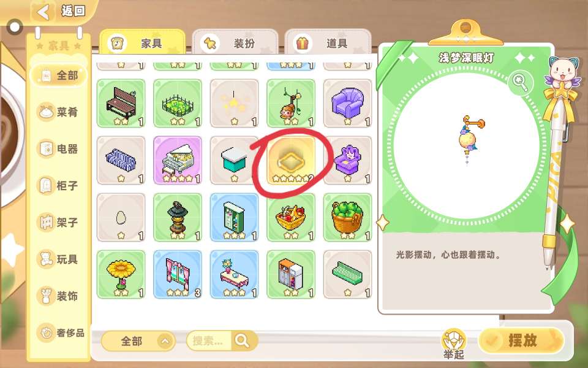Viewport: 588px width, 368px height.
Task: Tap the 举起 lift-up icon
Action: pos(454,344)
